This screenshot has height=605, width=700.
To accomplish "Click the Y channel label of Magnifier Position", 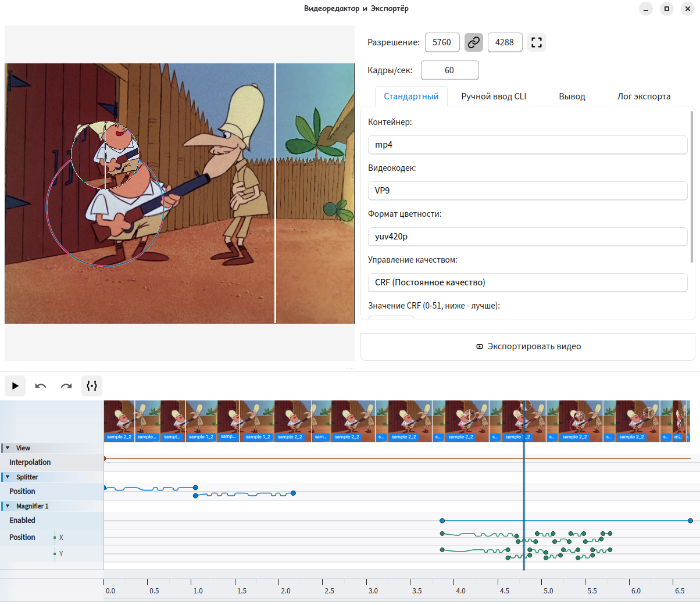I will pyautogui.click(x=61, y=554).
